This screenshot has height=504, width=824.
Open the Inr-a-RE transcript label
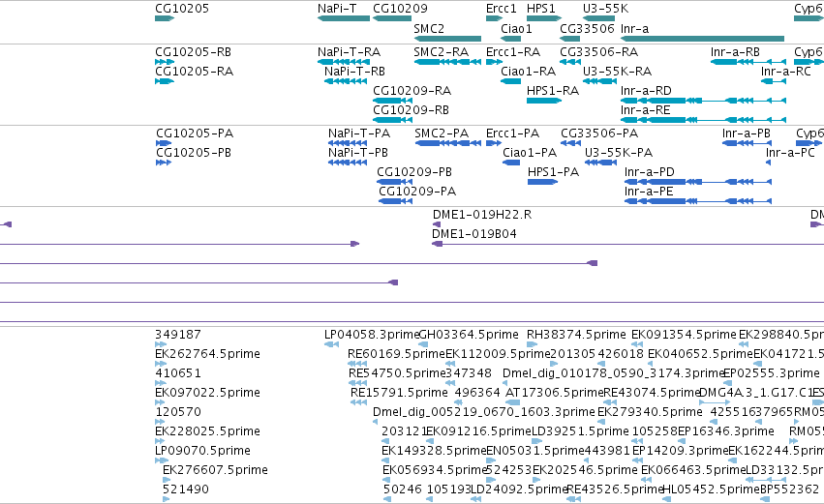click(x=645, y=109)
